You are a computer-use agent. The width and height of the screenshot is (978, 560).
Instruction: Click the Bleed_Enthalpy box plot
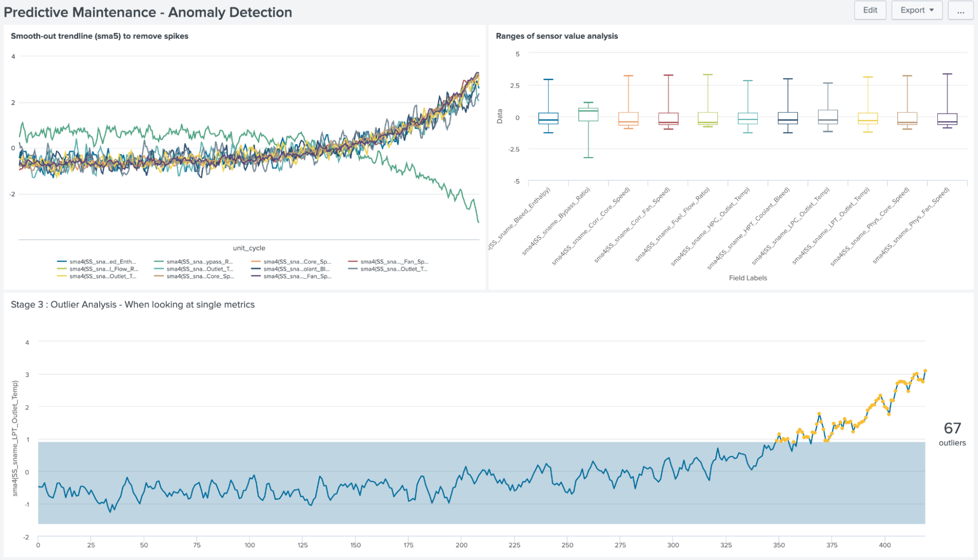point(548,118)
